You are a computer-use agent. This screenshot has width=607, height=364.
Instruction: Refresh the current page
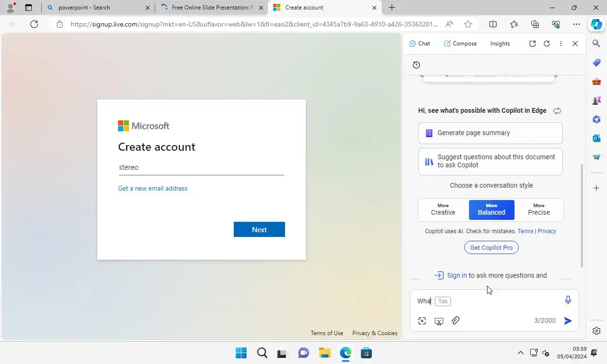34,24
